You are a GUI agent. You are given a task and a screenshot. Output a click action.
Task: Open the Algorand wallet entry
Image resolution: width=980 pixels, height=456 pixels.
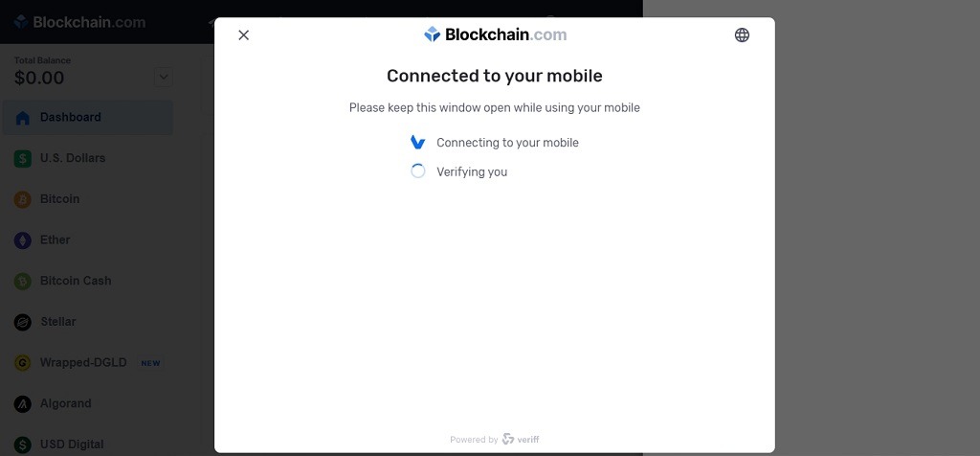point(88,404)
